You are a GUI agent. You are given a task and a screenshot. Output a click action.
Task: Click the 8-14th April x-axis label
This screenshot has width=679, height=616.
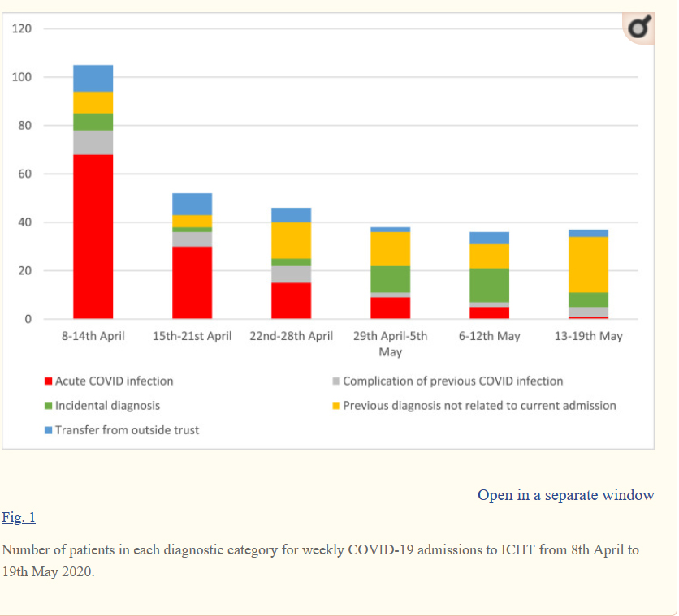pos(93,336)
